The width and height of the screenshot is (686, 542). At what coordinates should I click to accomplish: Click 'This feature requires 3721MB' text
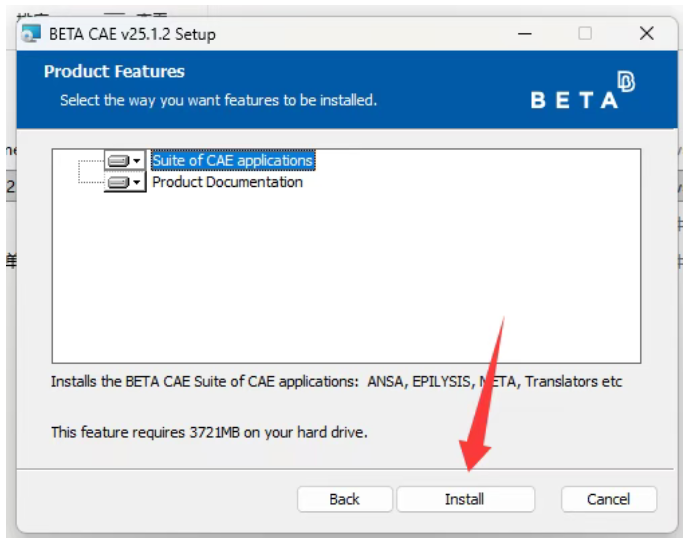click(209, 432)
